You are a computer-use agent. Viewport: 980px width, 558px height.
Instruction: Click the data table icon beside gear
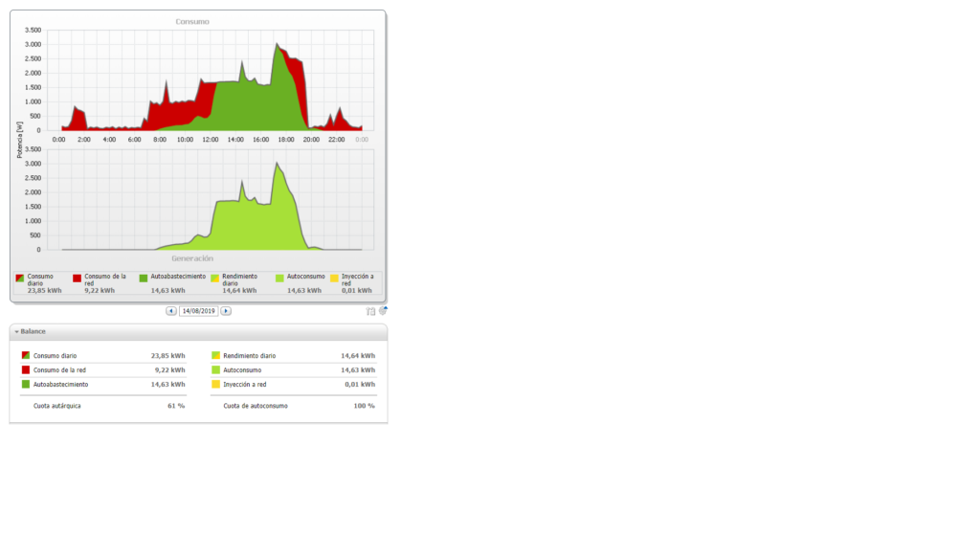click(370, 311)
